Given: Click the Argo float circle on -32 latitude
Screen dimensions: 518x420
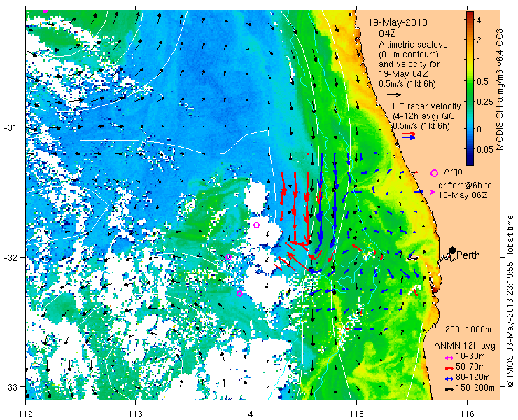Looking at the screenshot, I should coord(229,257).
